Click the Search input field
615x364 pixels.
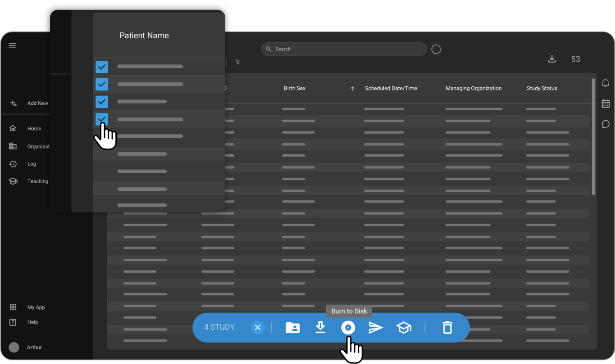[347, 49]
